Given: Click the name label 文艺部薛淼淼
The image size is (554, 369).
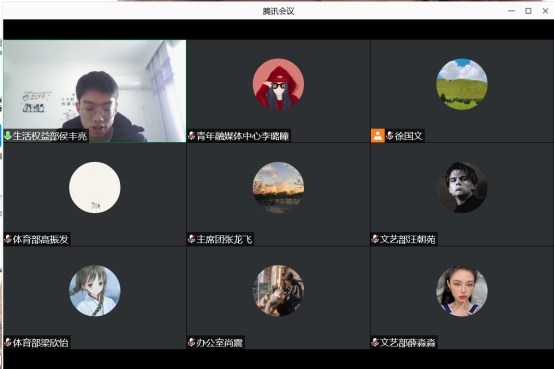Looking at the screenshot, I should [408, 342].
